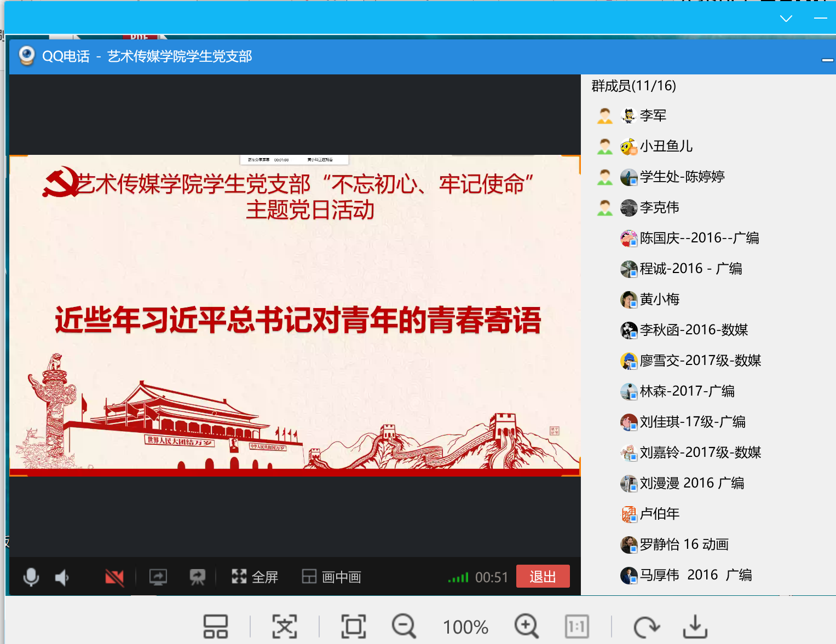Click the red 退出 exit button
836x644 pixels.
click(543, 576)
